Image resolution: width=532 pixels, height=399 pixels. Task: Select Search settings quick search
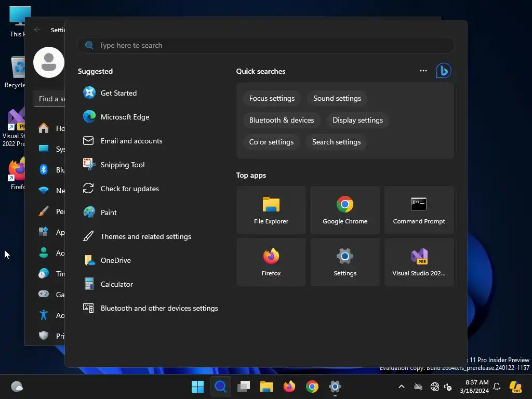336,142
